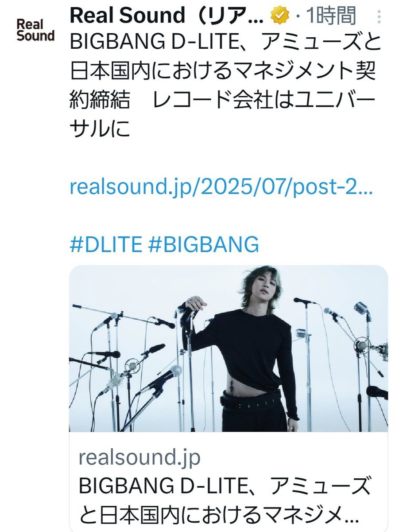The height and width of the screenshot is (532, 399).
Task: Open the realsound.jp/2025/07 article link
Action: 221,188
